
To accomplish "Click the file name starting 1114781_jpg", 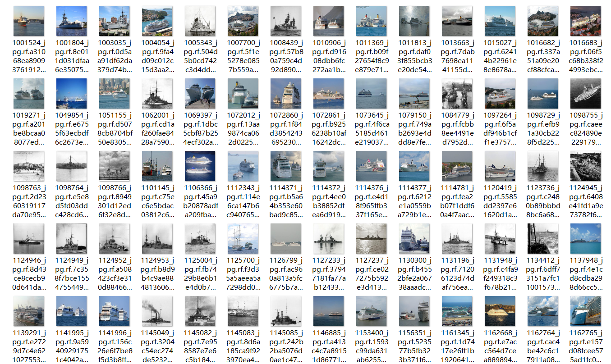I will [457, 201].
